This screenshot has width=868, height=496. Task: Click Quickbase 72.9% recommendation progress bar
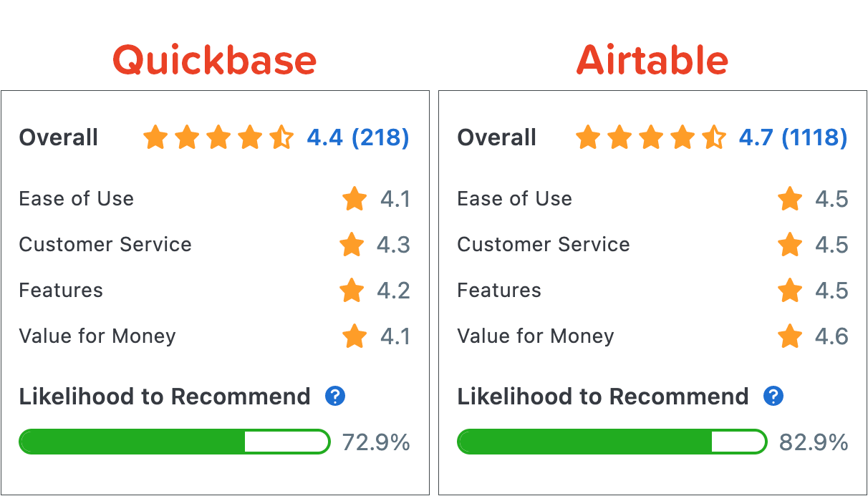click(174, 442)
